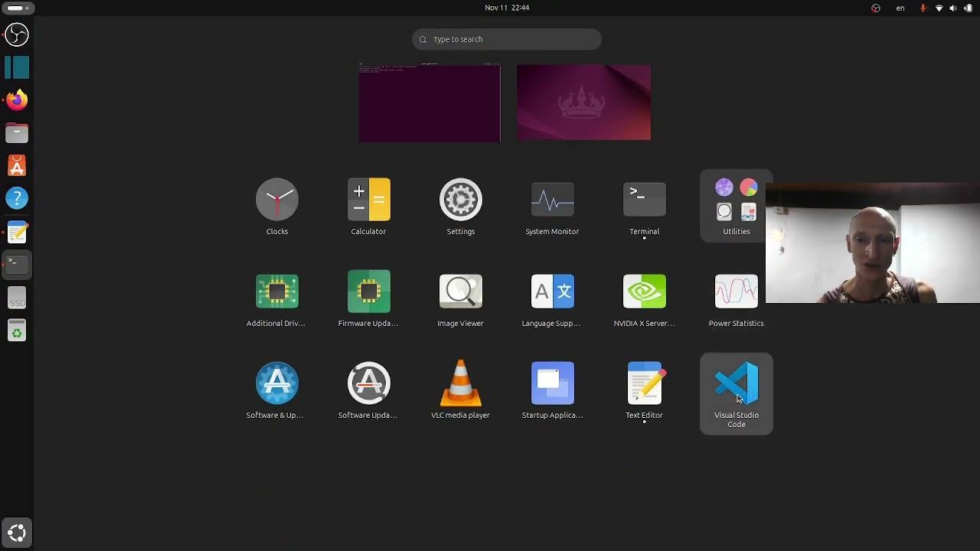
Task: Open system menu via volume icon
Action: [953, 8]
